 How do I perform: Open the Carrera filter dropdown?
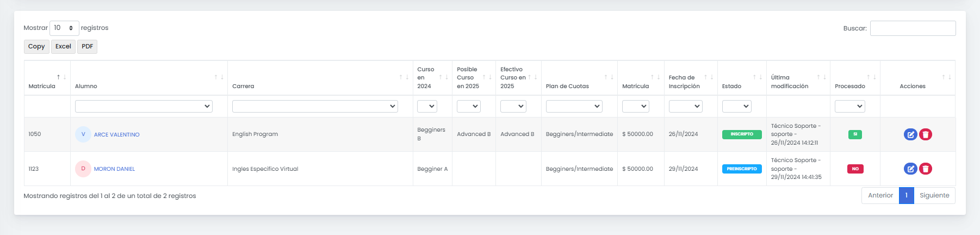[315, 107]
